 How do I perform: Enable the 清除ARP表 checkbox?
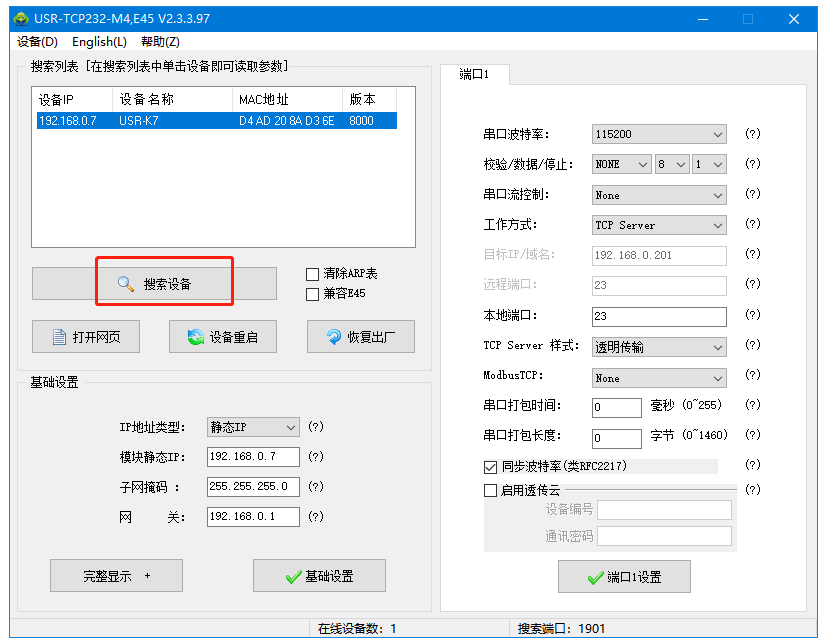[313, 274]
